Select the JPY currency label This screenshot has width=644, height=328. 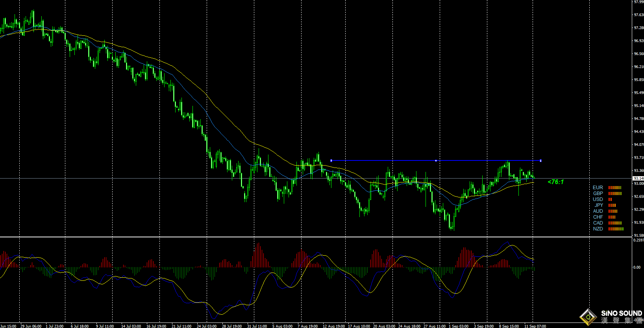click(599, 205)
